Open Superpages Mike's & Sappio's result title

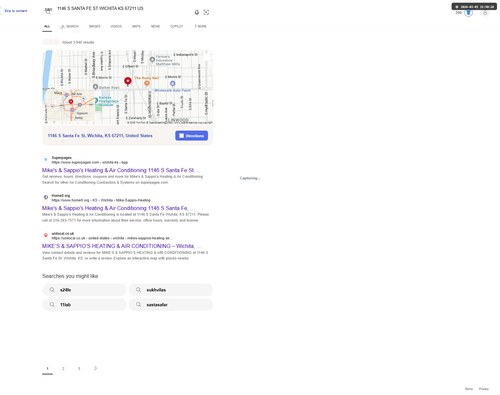120,170
